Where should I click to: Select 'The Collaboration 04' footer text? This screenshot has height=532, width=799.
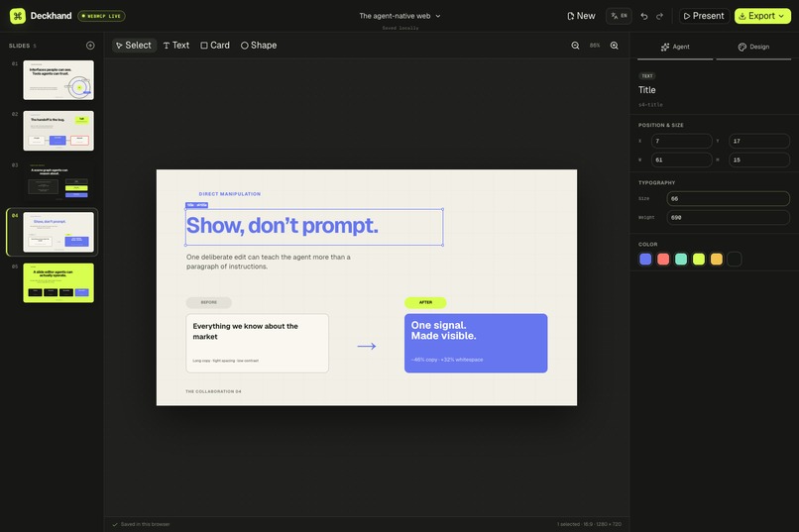213,391
